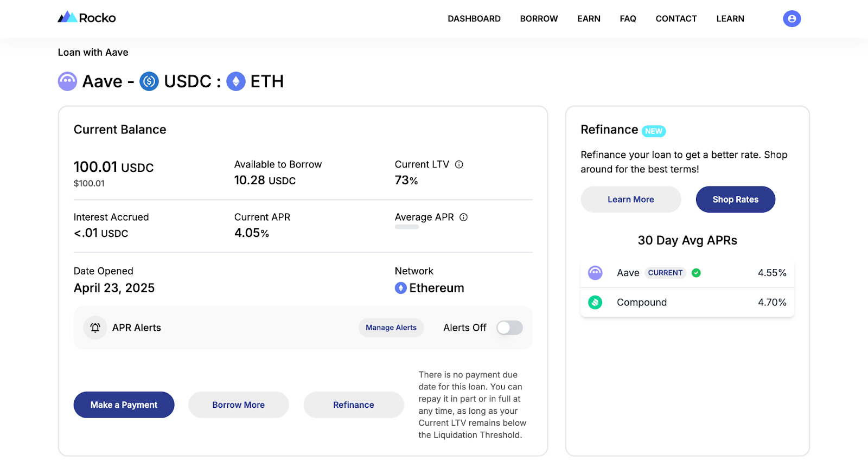Click the Borrow More button

(239, 405)
